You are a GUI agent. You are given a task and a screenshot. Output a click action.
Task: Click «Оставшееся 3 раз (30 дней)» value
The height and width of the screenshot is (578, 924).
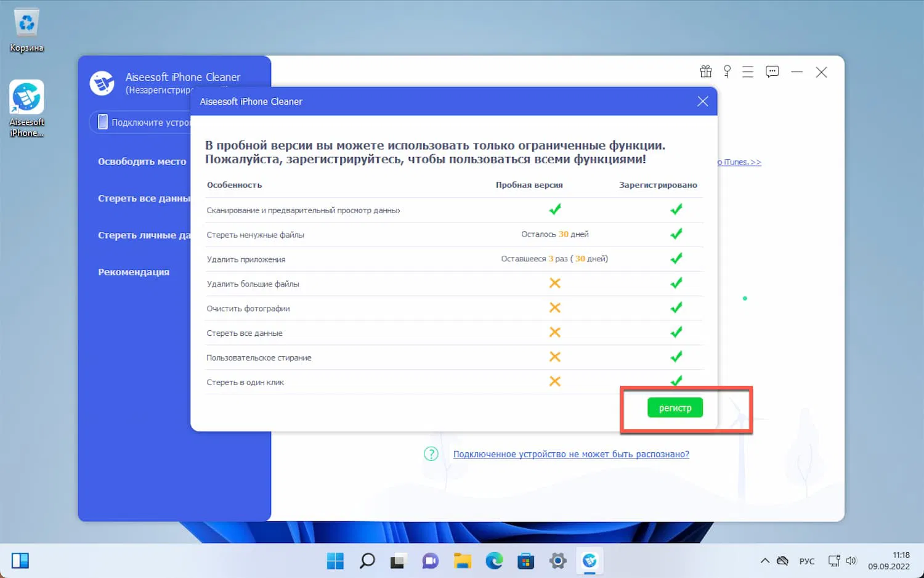click(554, 259)
